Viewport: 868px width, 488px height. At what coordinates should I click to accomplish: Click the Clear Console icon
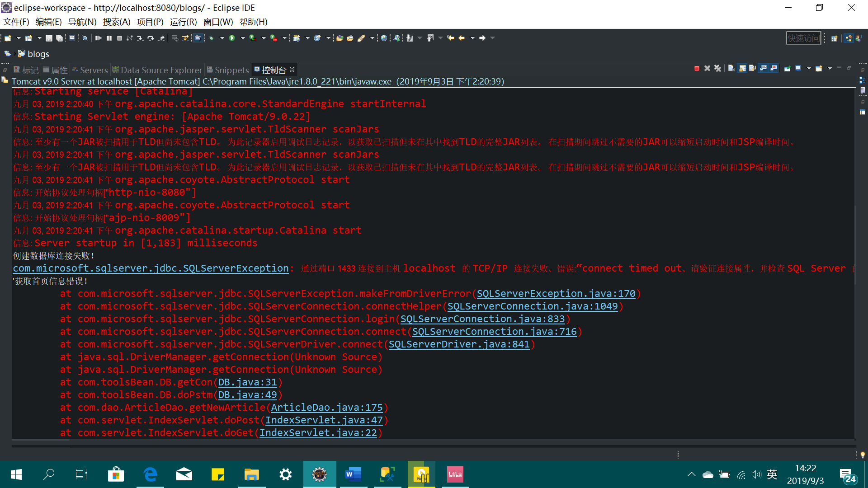pyautogui.click(x=731, y=69)
